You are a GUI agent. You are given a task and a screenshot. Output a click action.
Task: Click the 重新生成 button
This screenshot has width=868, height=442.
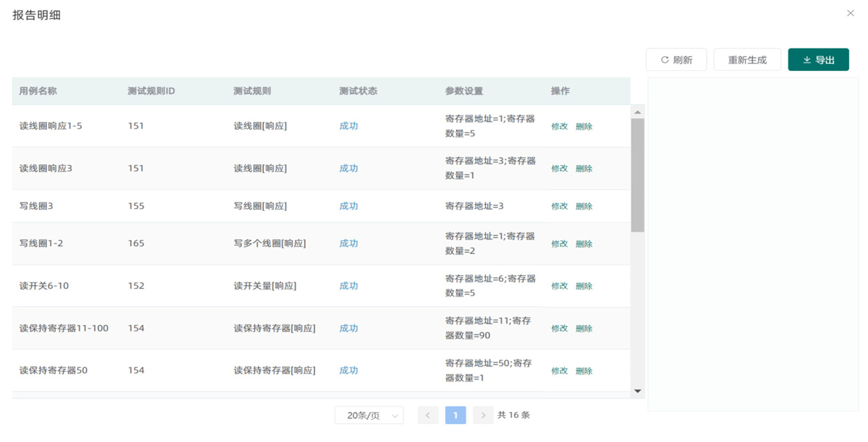(747, 59)
